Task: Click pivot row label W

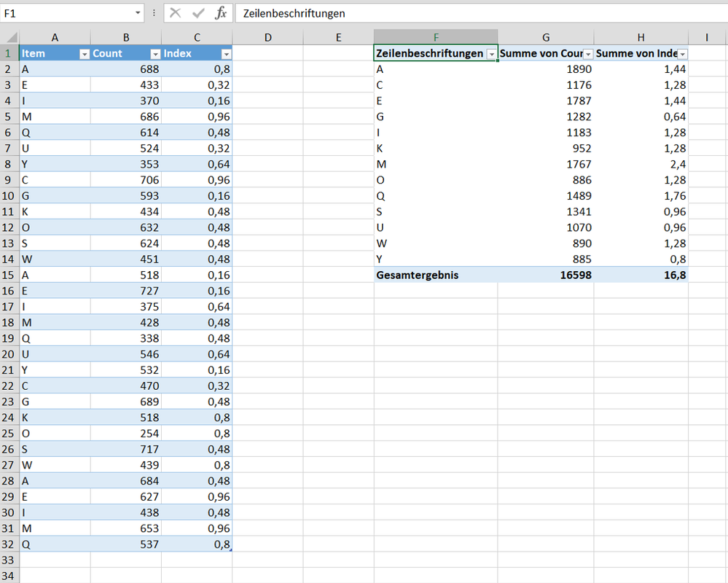Action: [x=436, y=243]
